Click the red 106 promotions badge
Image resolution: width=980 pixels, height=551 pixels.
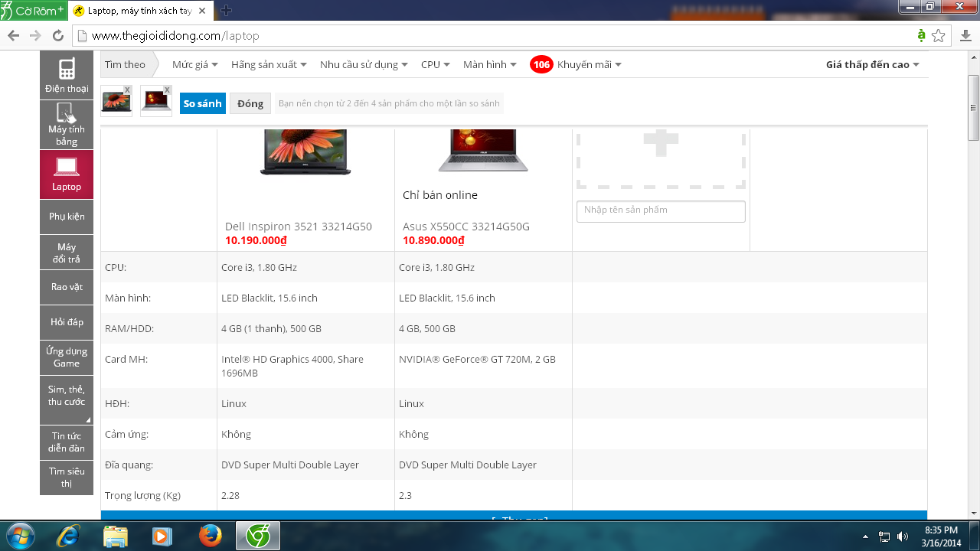pyautogui.click(x=541, y=64)
